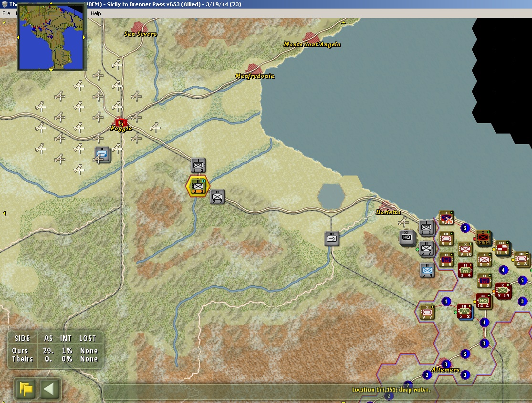
Task: Select the tan battalion 3-5
Action: [446, 260]
